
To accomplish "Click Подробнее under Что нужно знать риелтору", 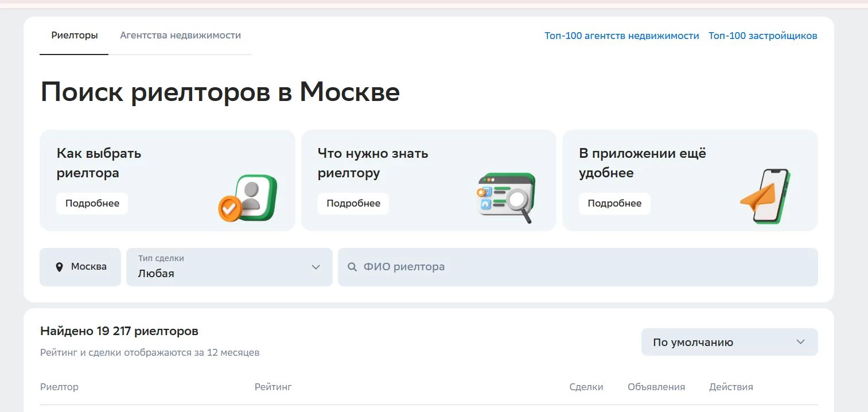I will pyautogui.click(x=353, y=203).
